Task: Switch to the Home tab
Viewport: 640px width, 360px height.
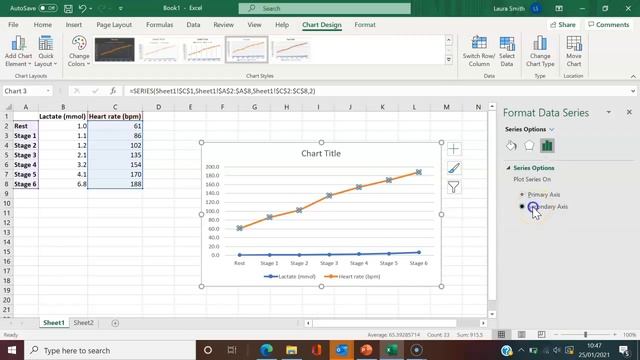Action: (x=42, y=25)
